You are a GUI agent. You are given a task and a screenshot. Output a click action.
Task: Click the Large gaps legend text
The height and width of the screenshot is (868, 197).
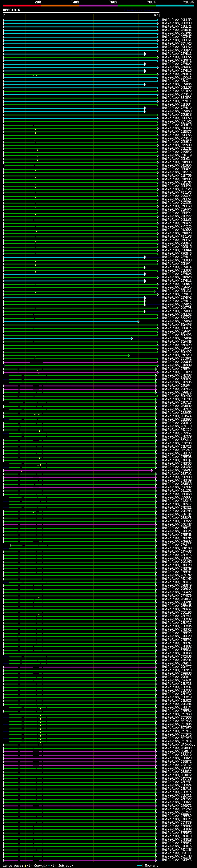point(38,865)
